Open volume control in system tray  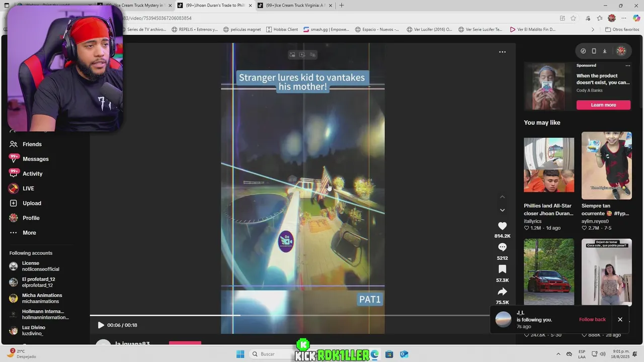coord(602,354)
